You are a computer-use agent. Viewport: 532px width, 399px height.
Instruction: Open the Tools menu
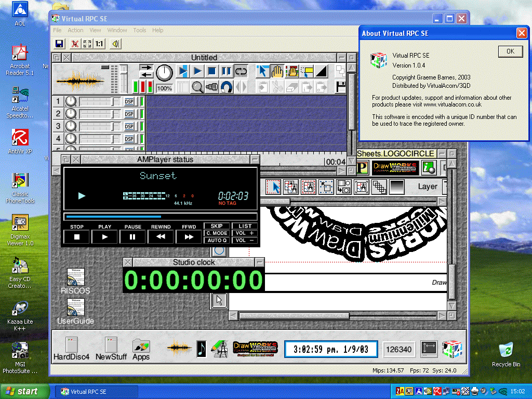[139, 30]
